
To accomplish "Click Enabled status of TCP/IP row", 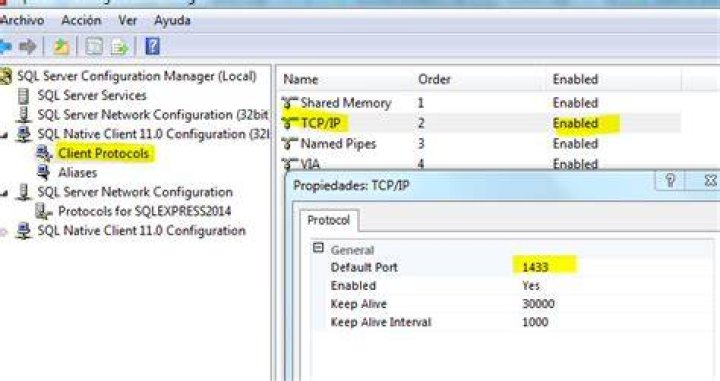I will tap(575, 123).
